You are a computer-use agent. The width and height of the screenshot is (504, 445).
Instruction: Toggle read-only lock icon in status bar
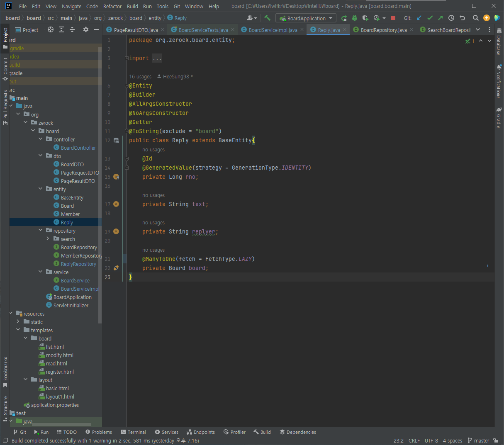[x=496, y=440]
